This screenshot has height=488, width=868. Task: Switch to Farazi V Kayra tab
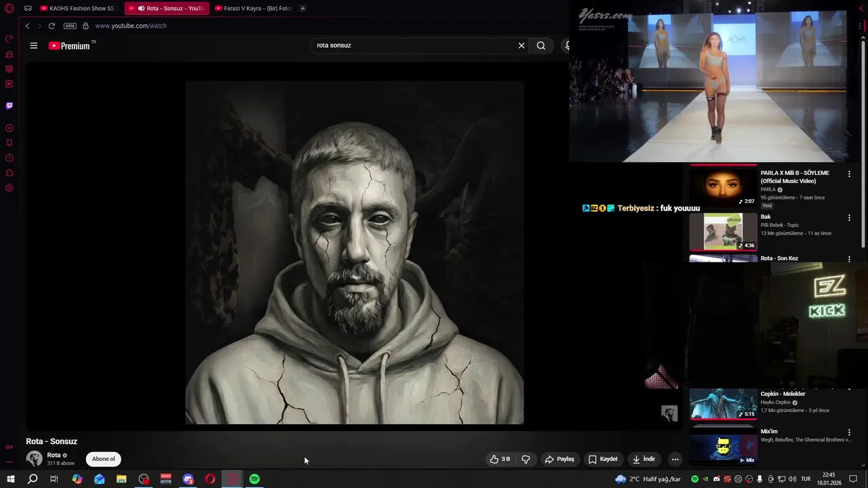254,8
